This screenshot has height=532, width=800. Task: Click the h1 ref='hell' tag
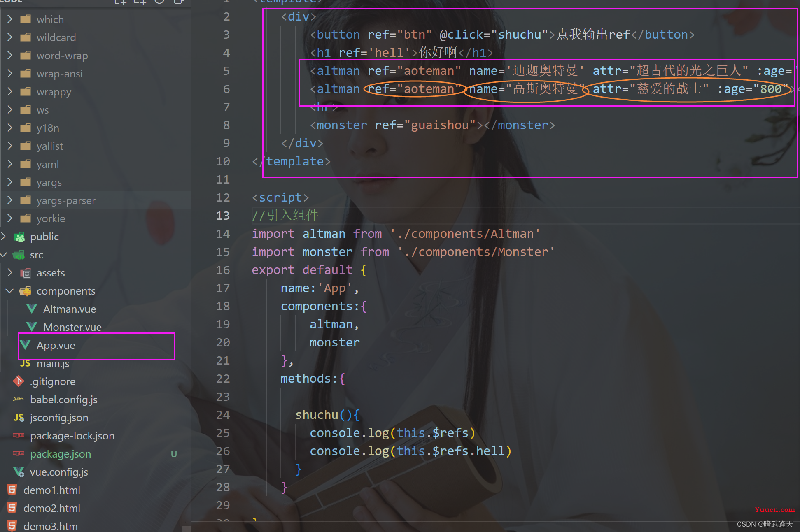tap(401, 53)
